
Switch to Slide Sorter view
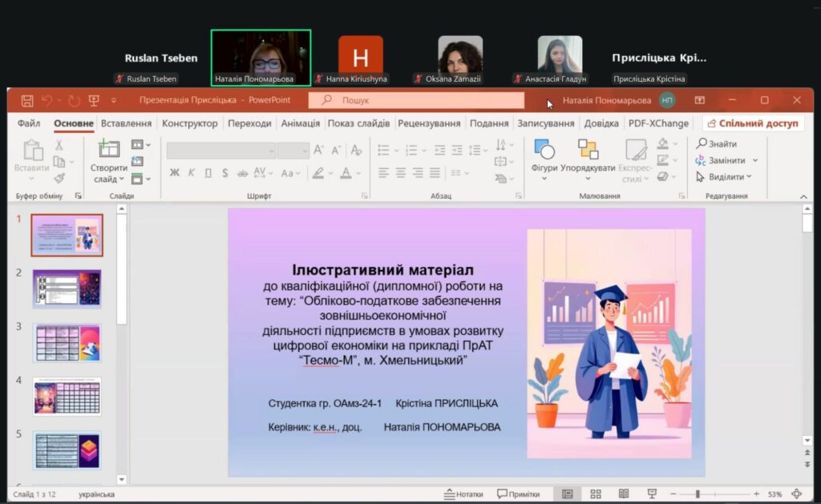click(x=596, y=494)
